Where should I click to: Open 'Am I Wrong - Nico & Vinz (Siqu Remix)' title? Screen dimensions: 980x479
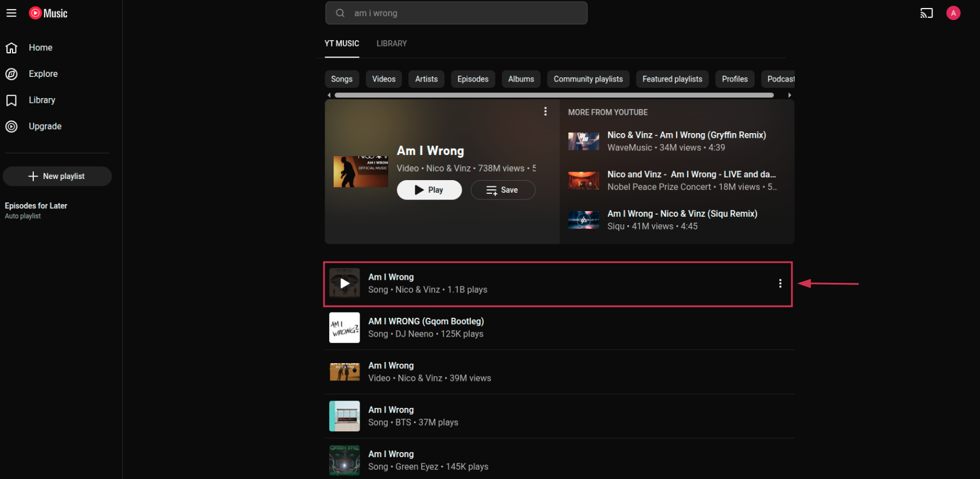coord(682,213)
